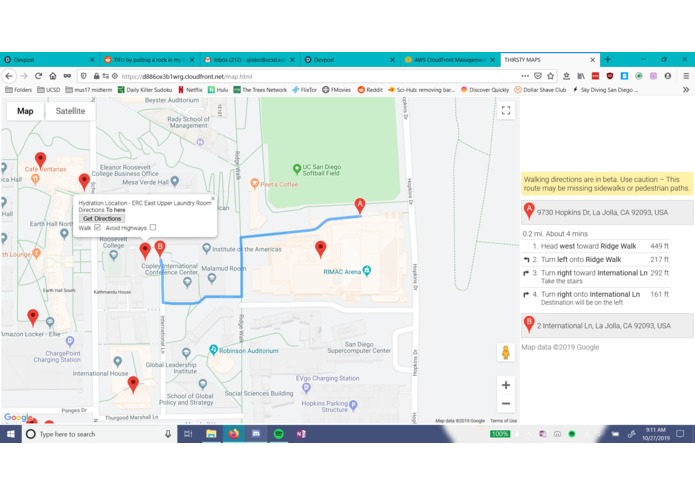
Task: Select the red marker near International House
Action: [133, 385]
